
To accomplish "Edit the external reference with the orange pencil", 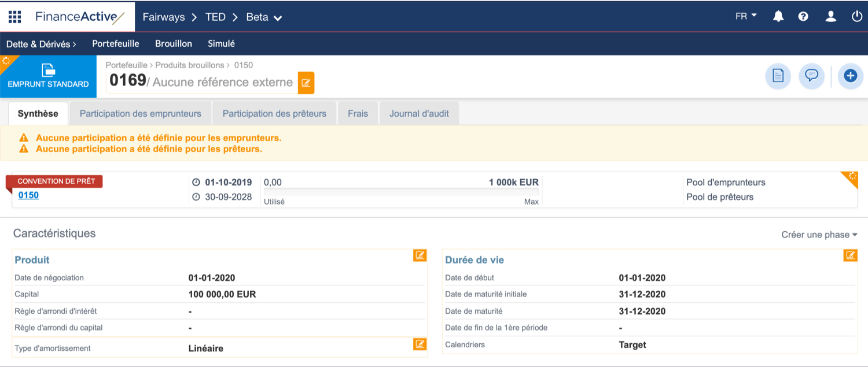I will [x=306, y=83].
